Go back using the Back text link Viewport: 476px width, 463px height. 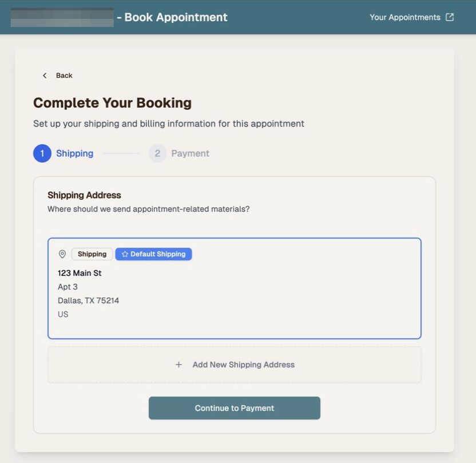tap(64, 76)
